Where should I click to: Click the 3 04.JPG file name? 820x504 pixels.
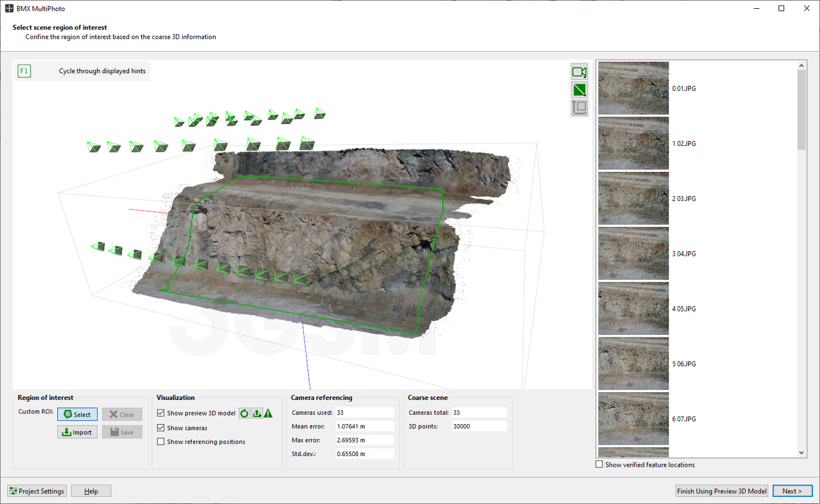tap(684, 253)
